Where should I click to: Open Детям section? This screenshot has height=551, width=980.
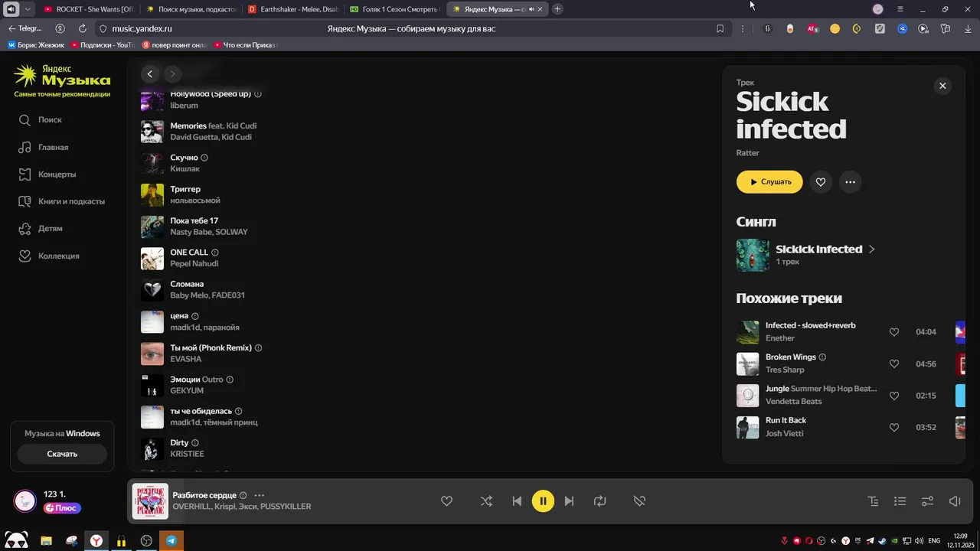[51, 229]
